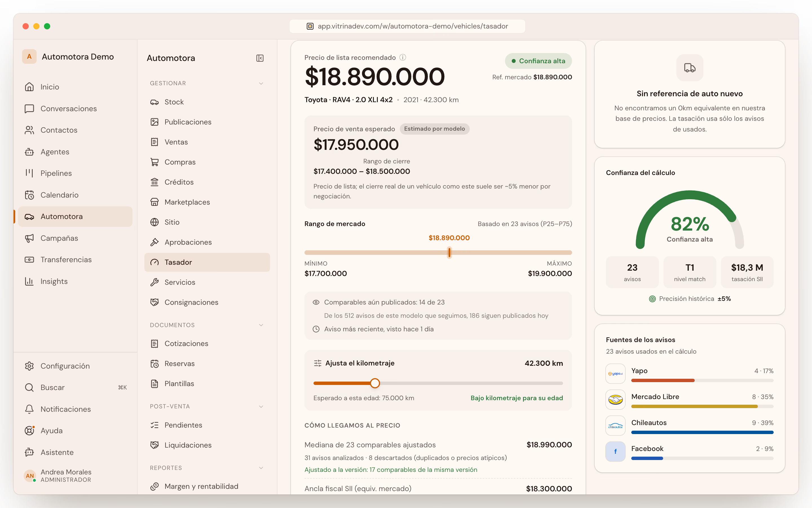Open Pendientes in post-venta
Viewport: 812px width, 508px height.
pyautogui.click(x=207, y=425)
